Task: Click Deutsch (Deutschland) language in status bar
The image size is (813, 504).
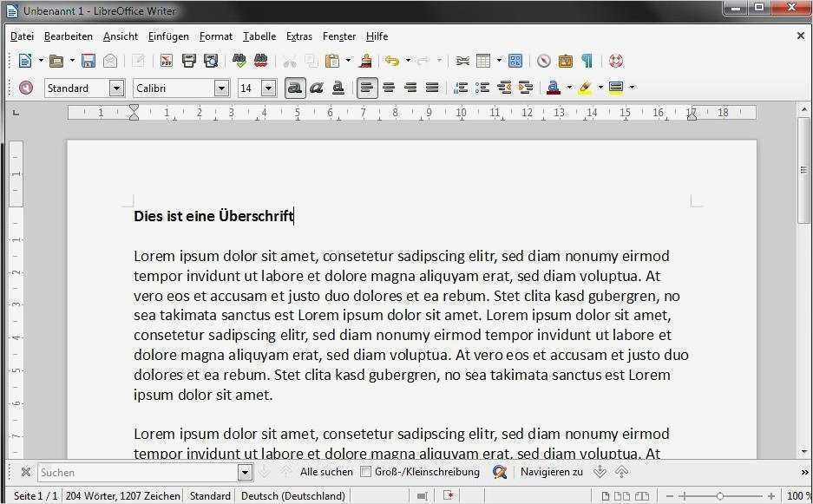Action: click(293, 495)
